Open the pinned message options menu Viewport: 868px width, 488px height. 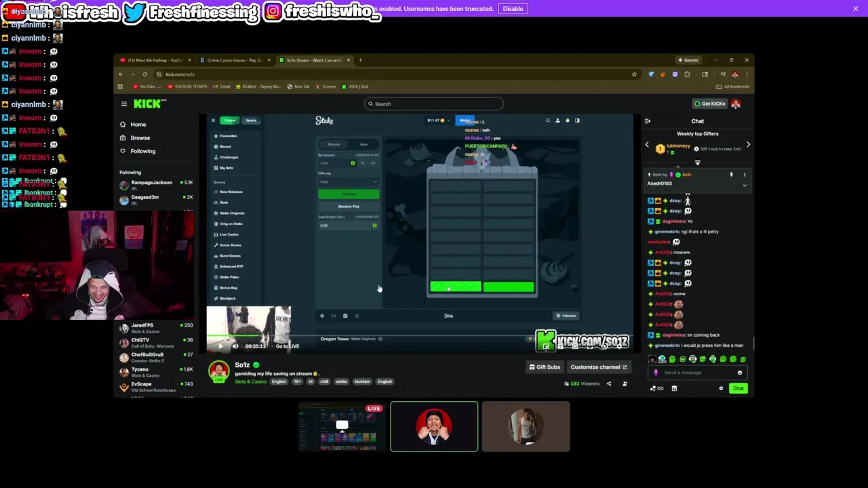pos(745,175)
